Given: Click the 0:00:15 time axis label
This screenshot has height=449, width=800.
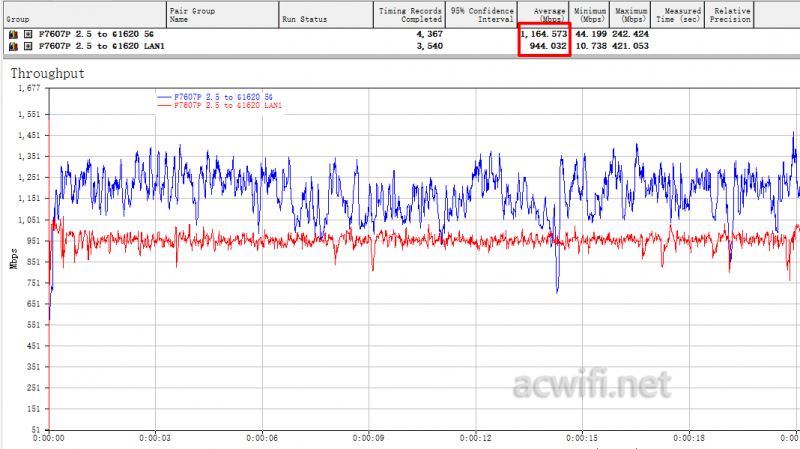Looking at the screenshot, I should tap(582, 438).
